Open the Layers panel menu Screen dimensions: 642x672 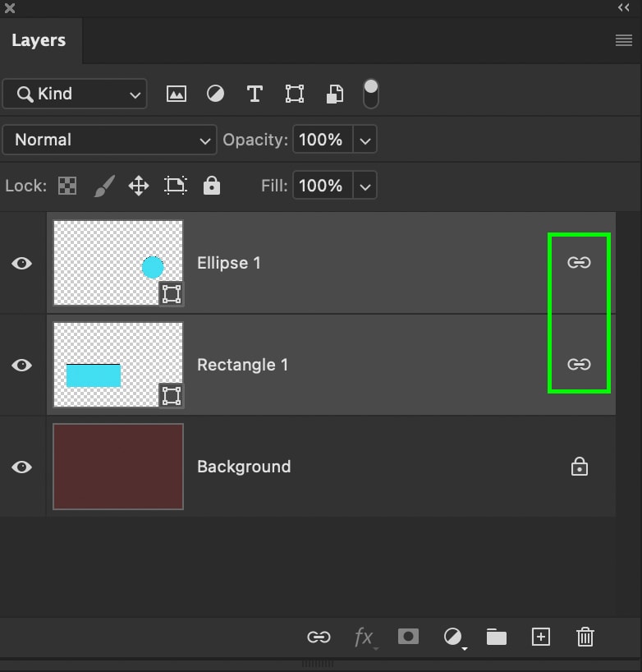pos(624,40)
